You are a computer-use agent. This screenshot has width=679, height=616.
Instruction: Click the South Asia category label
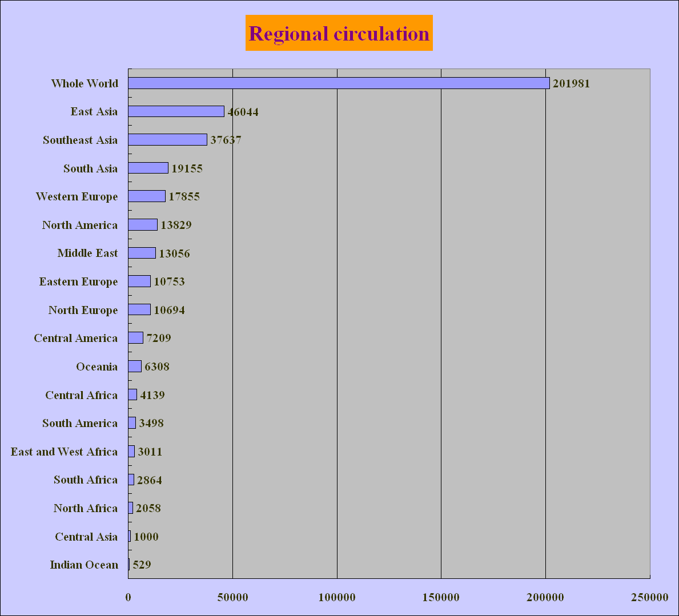(90, 168)
